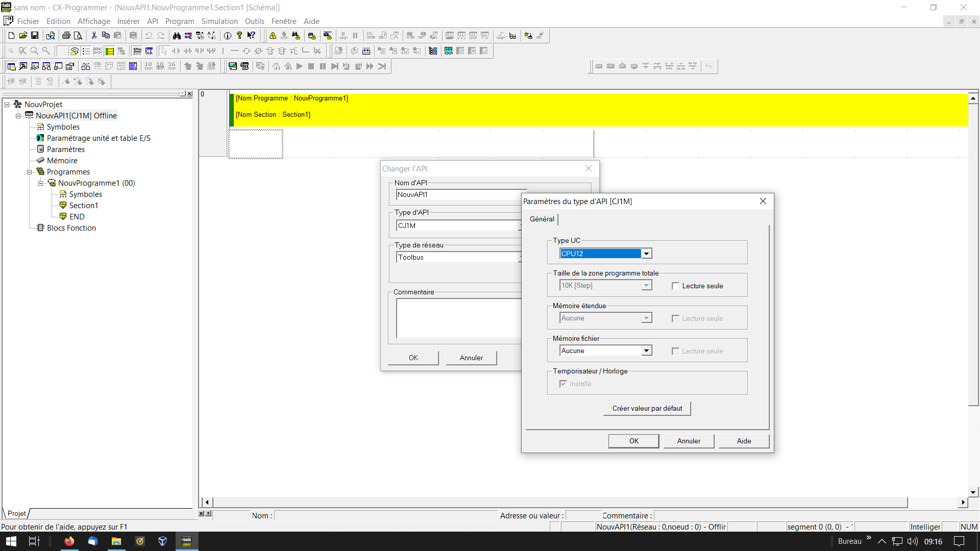Open the Mémoire fichier Aucune dropdown
This screenshot has height=551, width=980.
coord(646,351)
